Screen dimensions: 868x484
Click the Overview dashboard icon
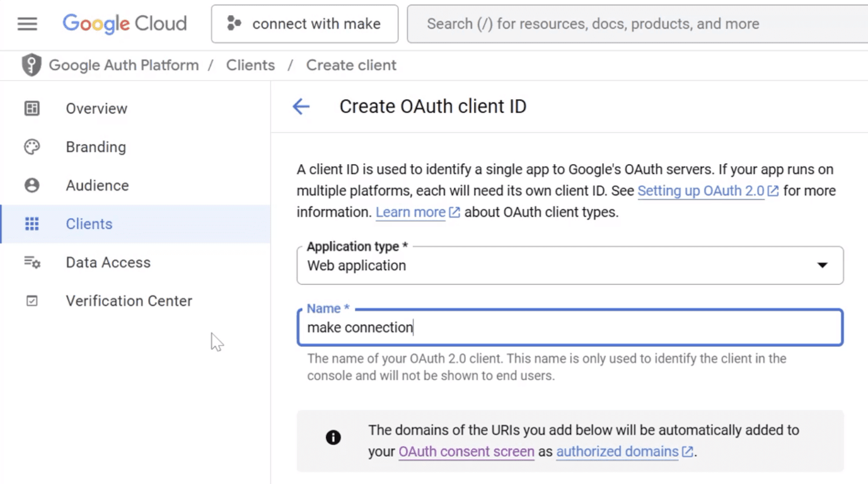32,108
